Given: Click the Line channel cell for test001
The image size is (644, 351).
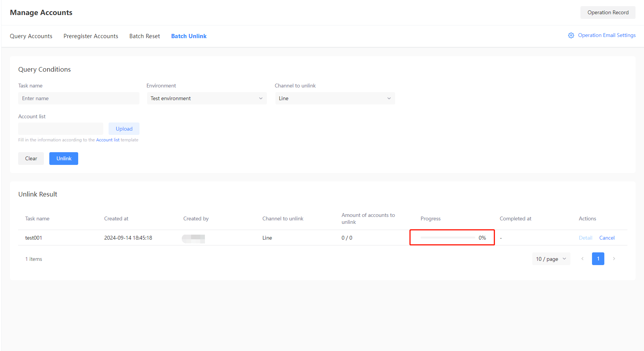Looking at the screenshot, I should point(267,238).
